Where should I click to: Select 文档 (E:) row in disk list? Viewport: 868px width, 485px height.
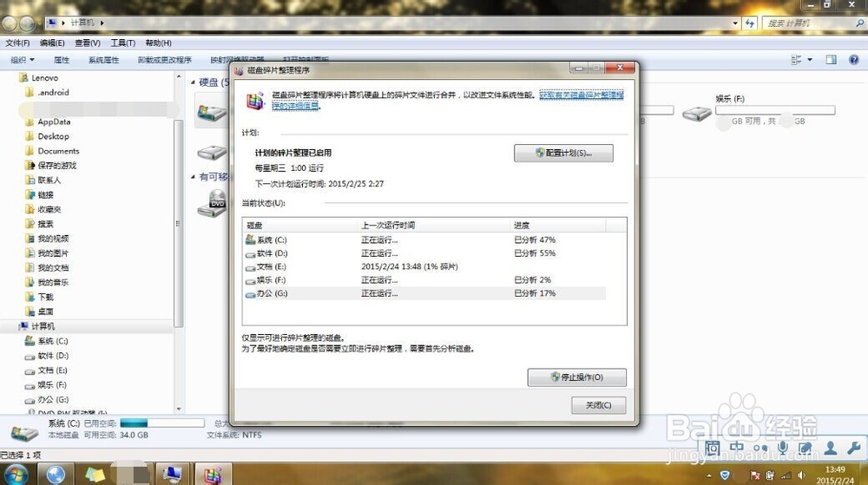(x=425, y=266)
